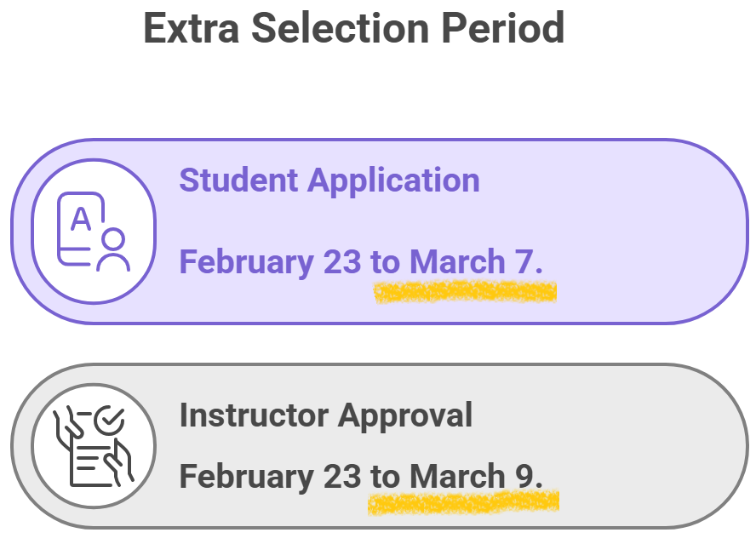Click the checkmark circle in the approval icon

pos(108,420)
